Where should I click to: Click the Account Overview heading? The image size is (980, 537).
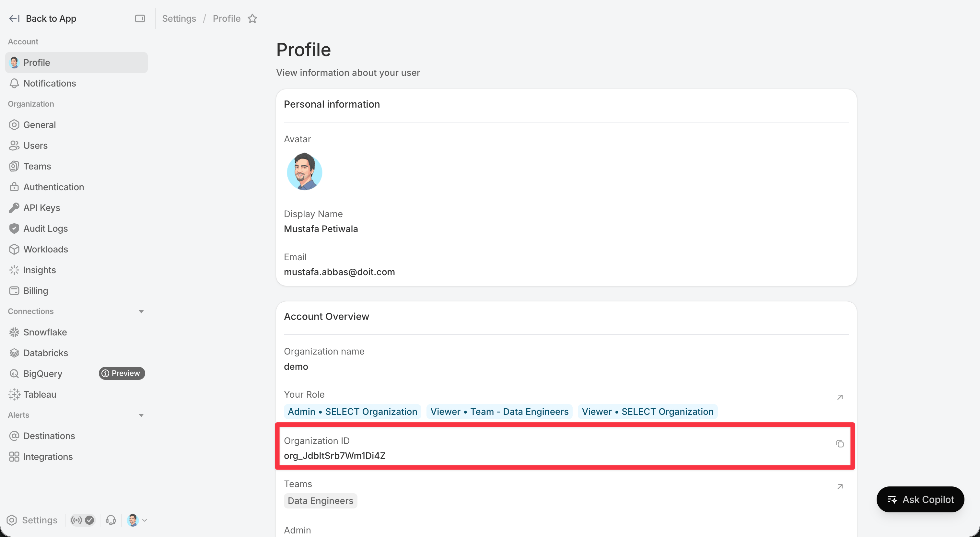[x=326, y=316]
